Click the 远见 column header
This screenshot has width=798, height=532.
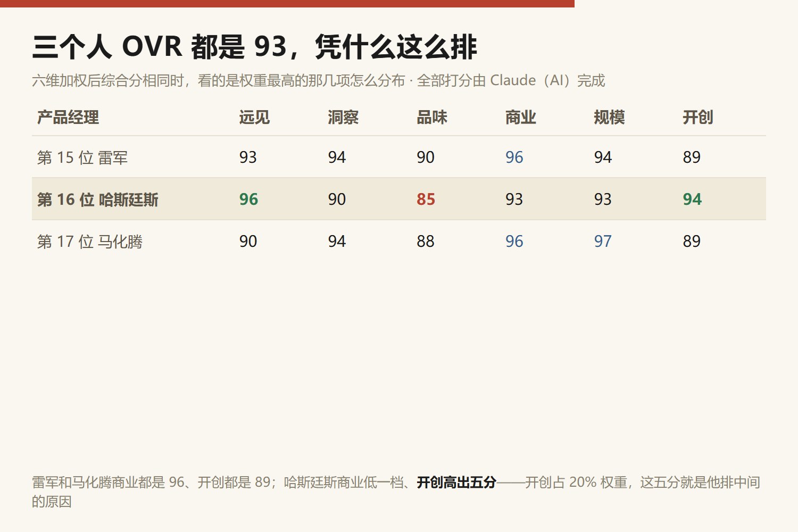(254, 118)
